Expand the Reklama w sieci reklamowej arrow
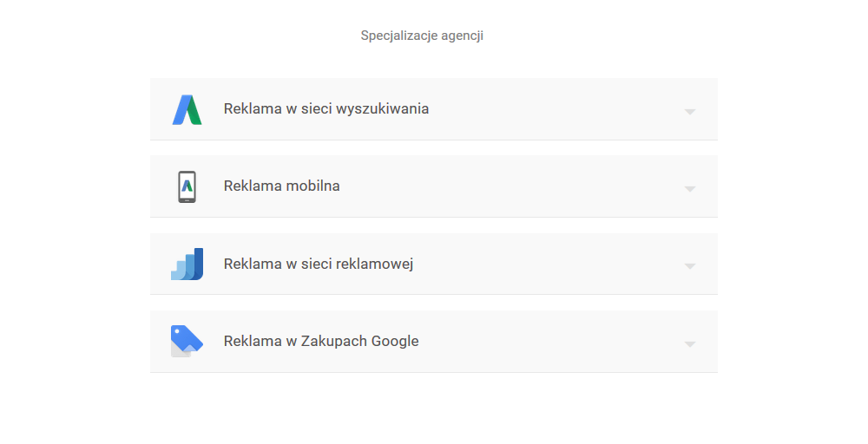 690,266
